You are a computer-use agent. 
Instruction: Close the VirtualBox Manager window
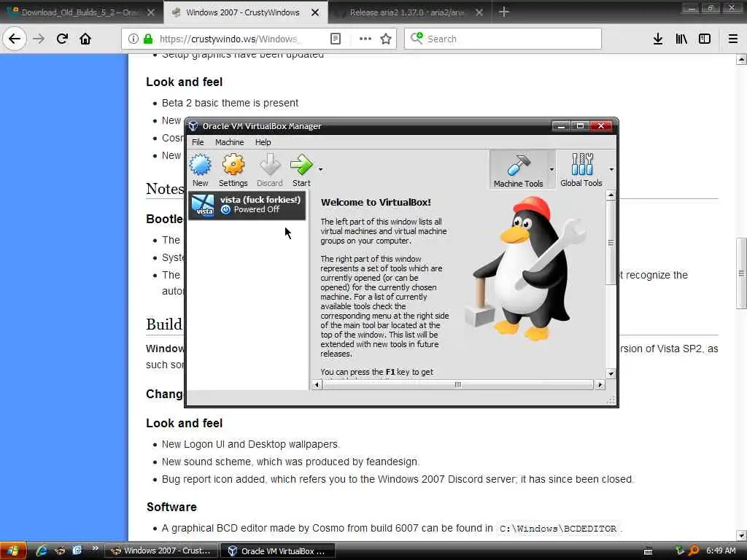point(601,125)
